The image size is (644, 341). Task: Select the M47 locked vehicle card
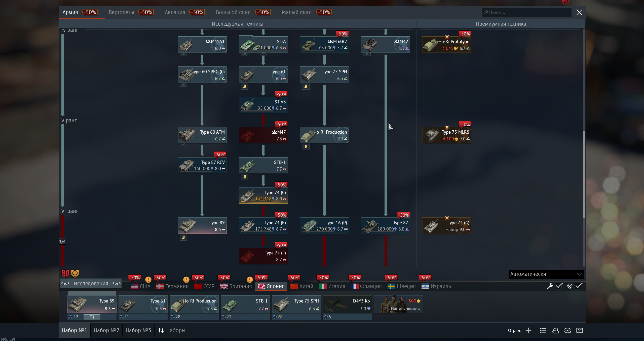coord(263,135)
